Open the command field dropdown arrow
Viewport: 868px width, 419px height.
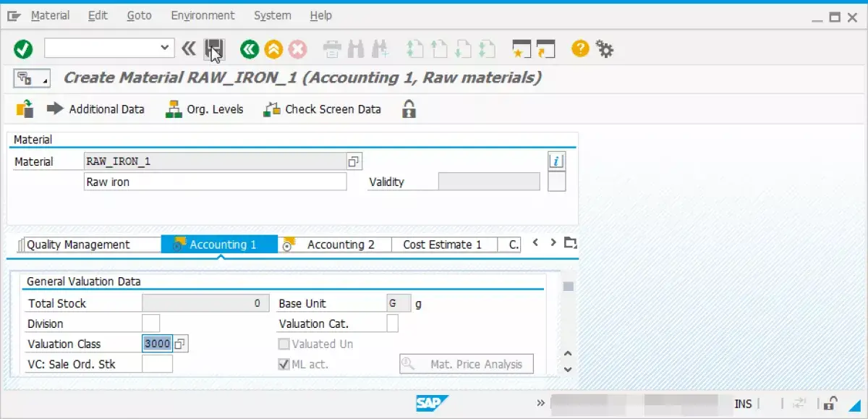tap(166, 48)
